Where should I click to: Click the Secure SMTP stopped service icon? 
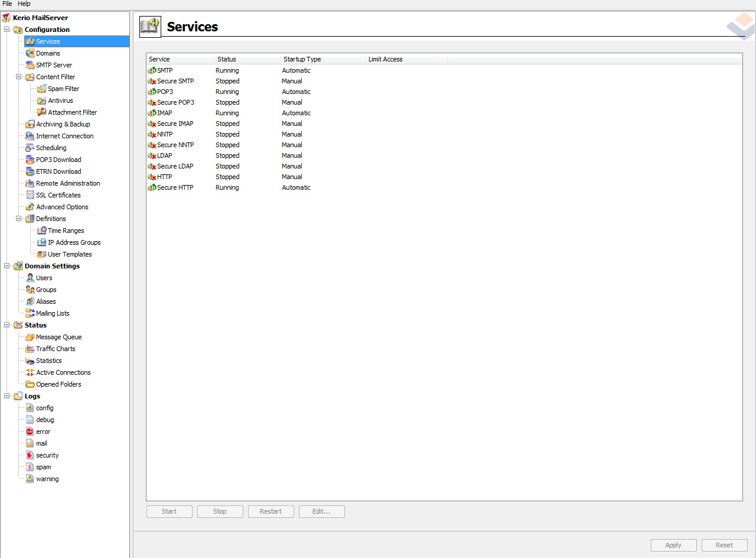(152, 81)
